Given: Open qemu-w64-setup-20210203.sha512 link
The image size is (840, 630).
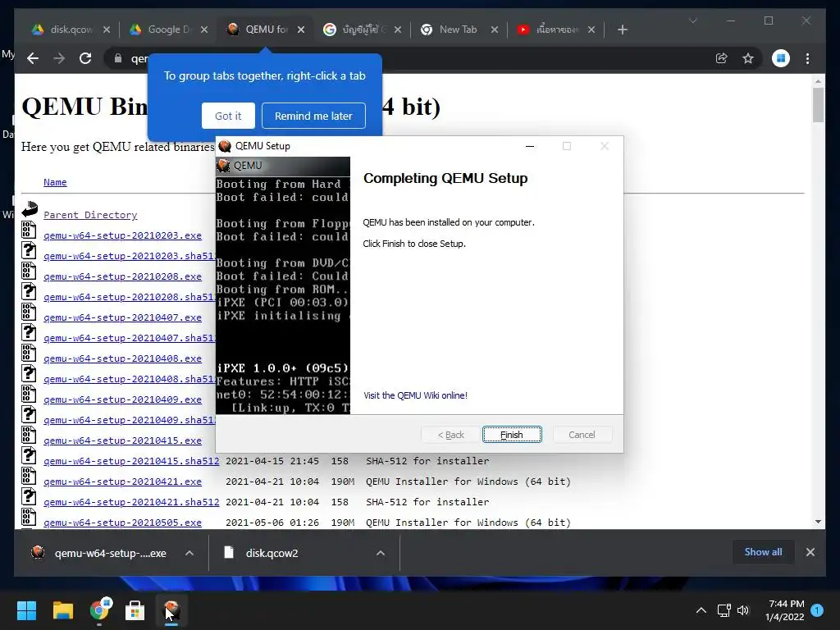Looking at the screenshot, I should [129, 256].
